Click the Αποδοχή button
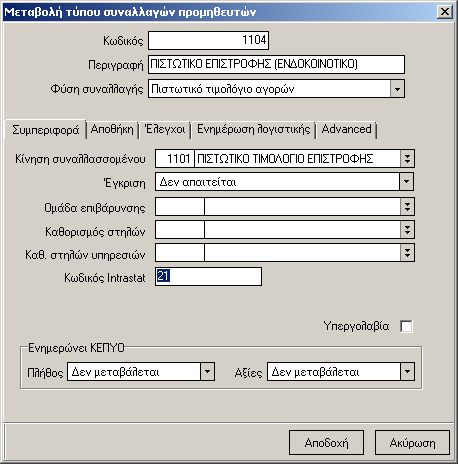Screen dimensions: 458x464 (326, 443)
